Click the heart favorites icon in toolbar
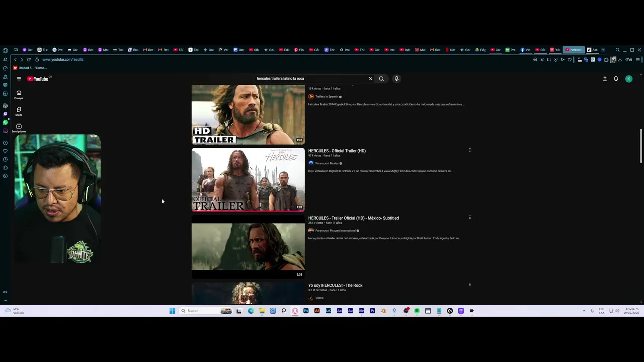The height and width of the screenshot is (362, 644). (570, 60)
